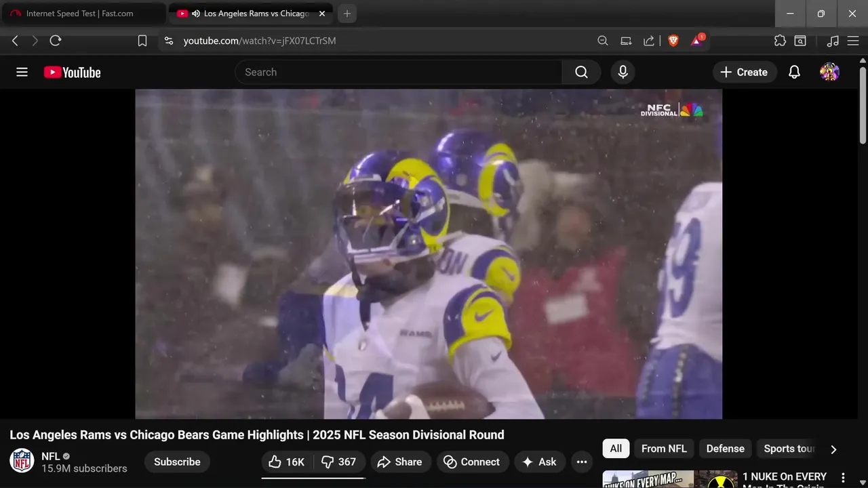This screenshot has height=488, width=868.
Task: Open the media playlist music note icon
Action: 833,41
